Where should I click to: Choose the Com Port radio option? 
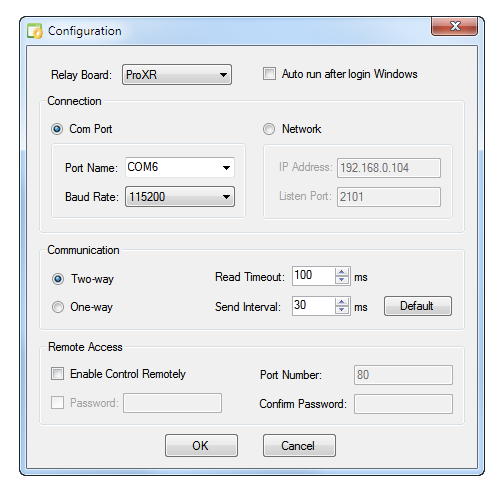[x=57, y=129]
